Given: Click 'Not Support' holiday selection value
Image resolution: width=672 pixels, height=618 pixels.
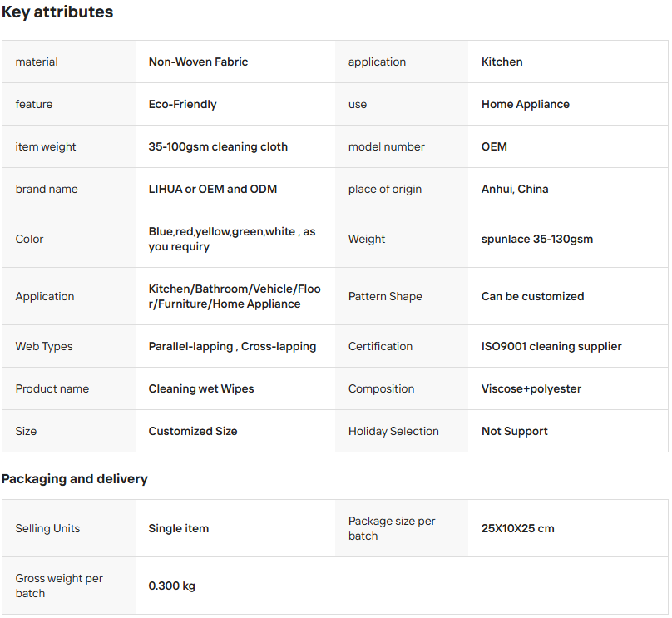Looking at the screenshot, I should pos(515,431).
